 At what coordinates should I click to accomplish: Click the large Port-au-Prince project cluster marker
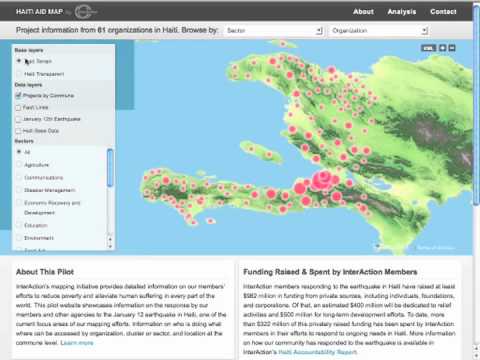click(x=323, y=180)
